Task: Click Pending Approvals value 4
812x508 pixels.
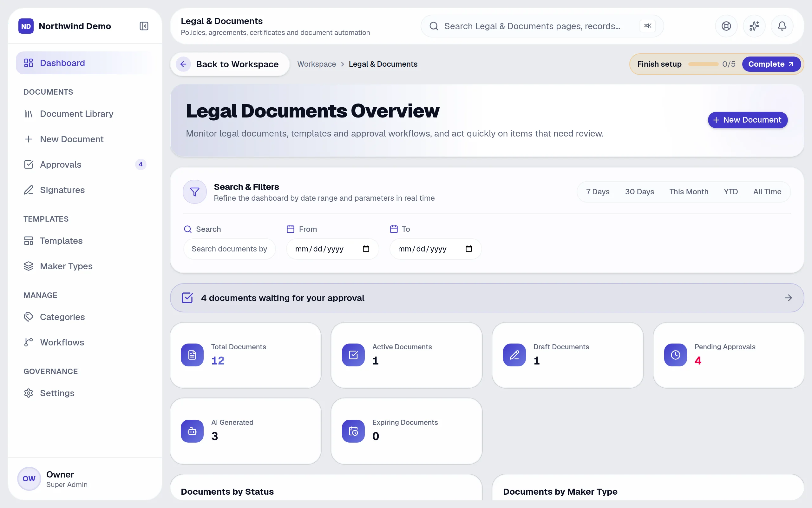Action: tap(698, 360)
